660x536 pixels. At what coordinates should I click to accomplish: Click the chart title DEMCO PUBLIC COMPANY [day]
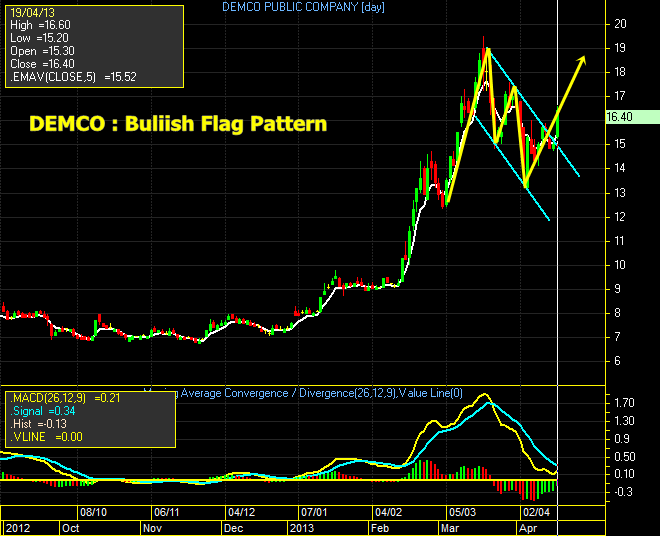[x=303, y=7]
